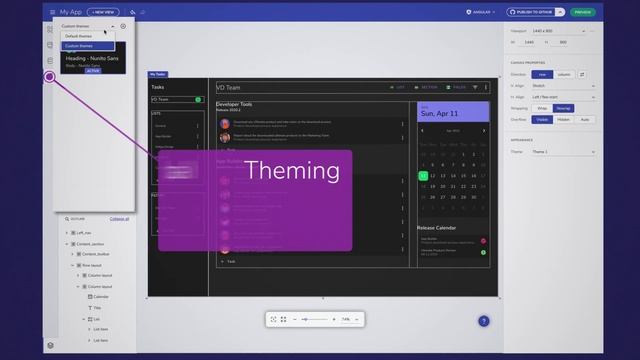Open the V. Align Stretch dropdown
This screenshot has width=640, height=360.
pos(563,86)
